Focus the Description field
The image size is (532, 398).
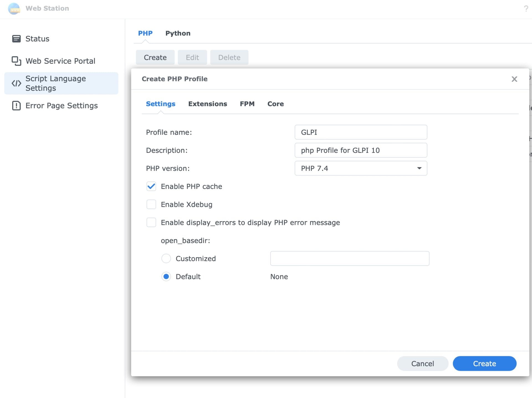click(361, 150)
